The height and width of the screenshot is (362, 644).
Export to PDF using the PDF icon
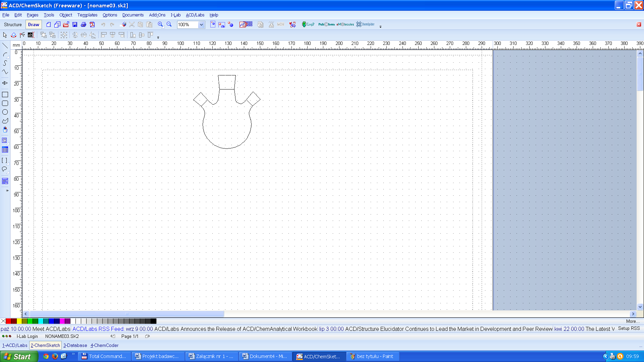coord(92,24)
